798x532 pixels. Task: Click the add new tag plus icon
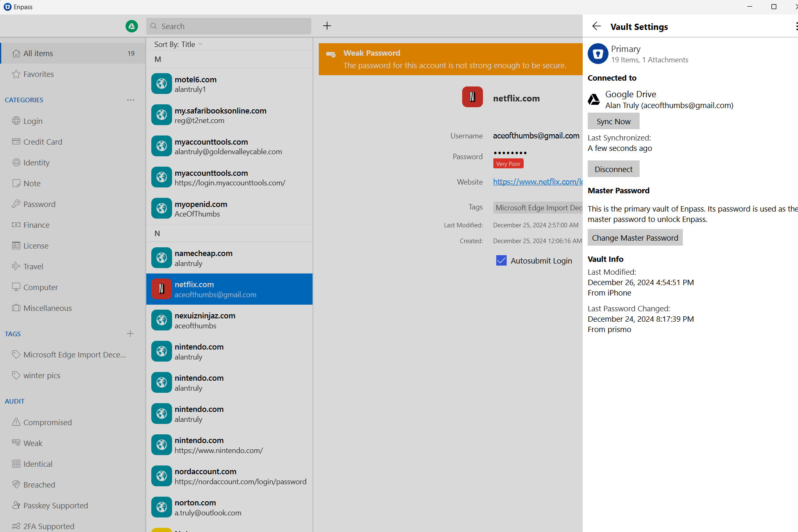(131, 334)
